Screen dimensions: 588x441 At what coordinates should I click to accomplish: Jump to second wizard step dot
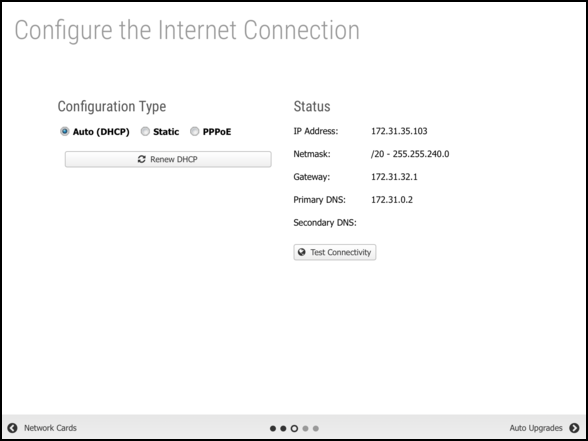(x=283, y=428)
